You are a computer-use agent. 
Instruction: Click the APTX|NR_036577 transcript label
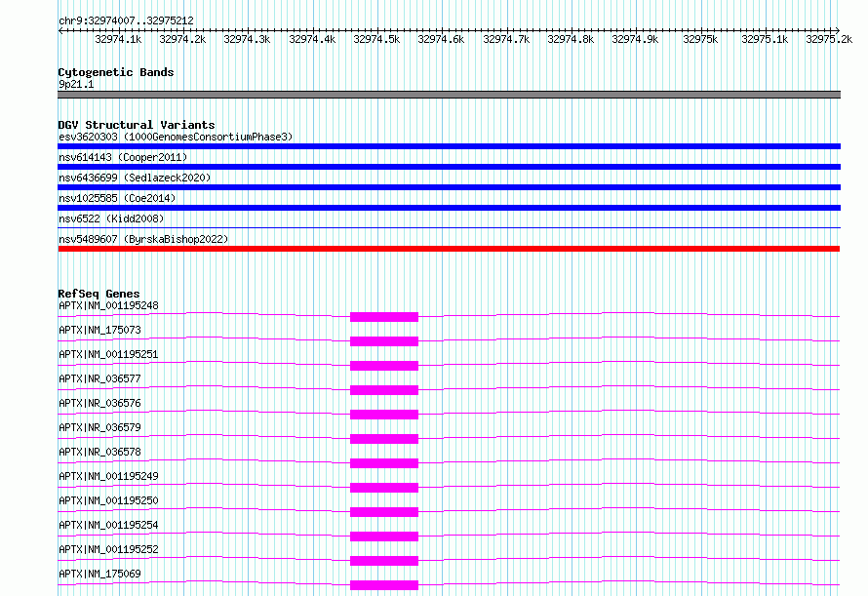coord(99,378)
